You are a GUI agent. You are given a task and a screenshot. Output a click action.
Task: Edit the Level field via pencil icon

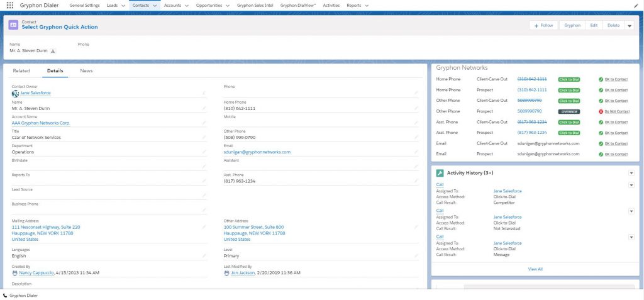pos(416,256)
